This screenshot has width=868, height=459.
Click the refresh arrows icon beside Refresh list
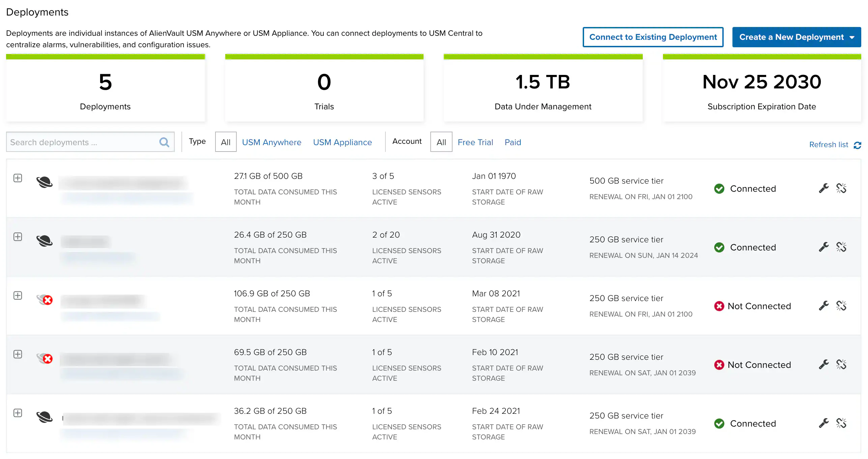pyautogui.click(x=857, y=145)
